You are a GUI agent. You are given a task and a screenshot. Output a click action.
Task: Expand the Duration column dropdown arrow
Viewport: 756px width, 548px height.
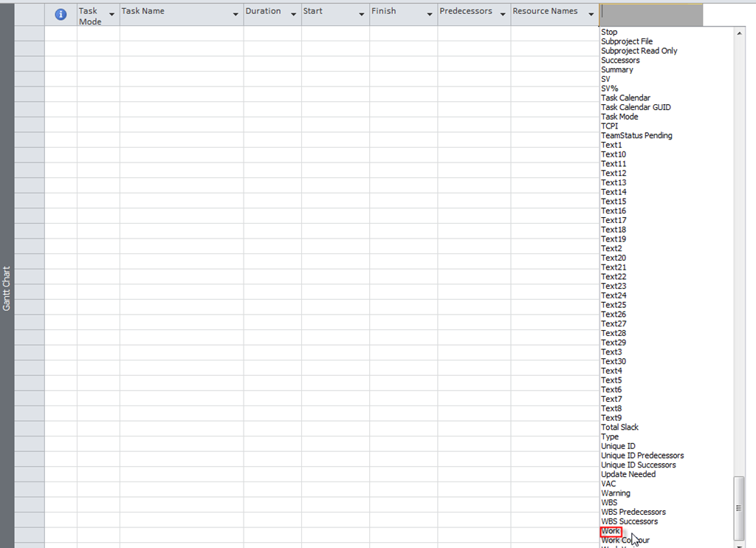coord(293,14)
